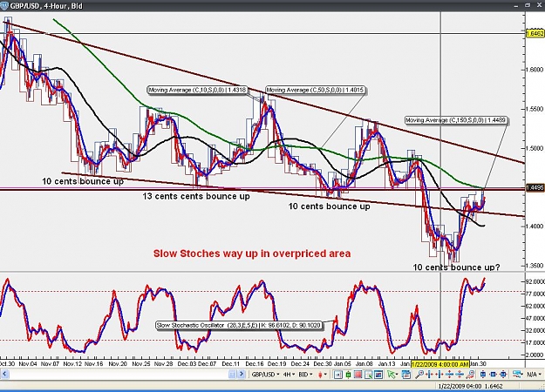545x392 pixels.
Task: Click the 'GBP/USD, 4-Hour, Bid' window title
Action: tap(46, 5)
